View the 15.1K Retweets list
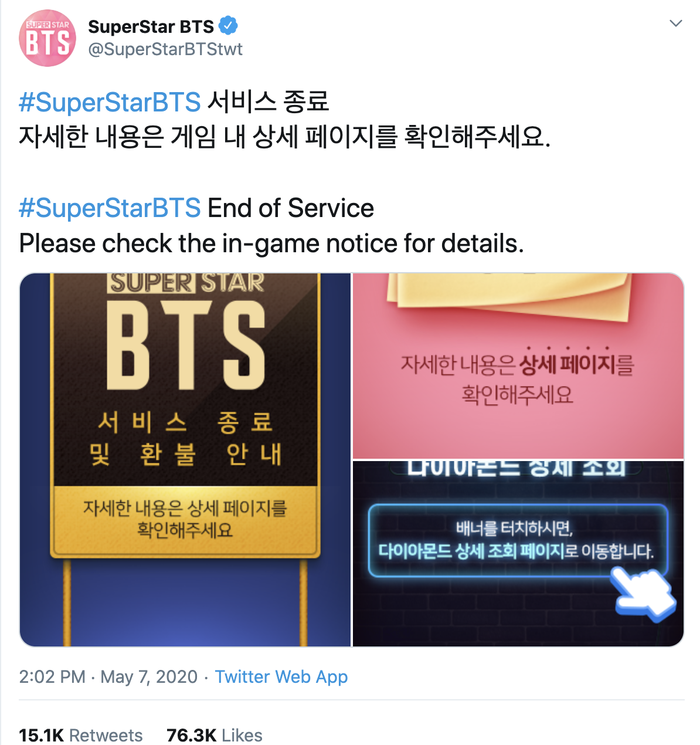The width and height of the screenshot is (700, 745). click(x=81, y=735)
